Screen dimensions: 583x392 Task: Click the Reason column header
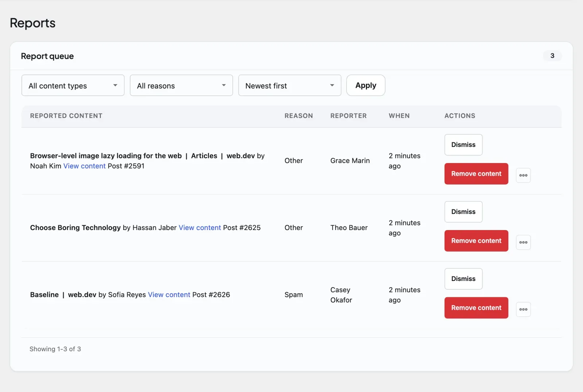tap(299, 116)
